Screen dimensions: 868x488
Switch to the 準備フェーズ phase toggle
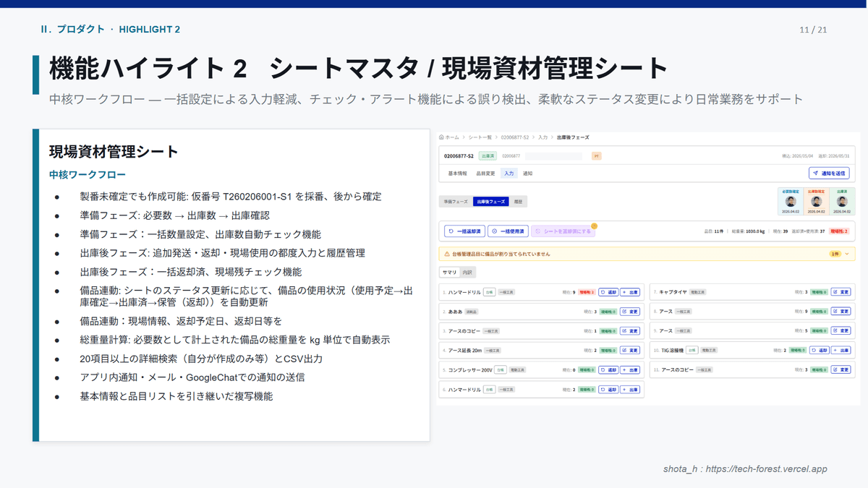[455, 202]
